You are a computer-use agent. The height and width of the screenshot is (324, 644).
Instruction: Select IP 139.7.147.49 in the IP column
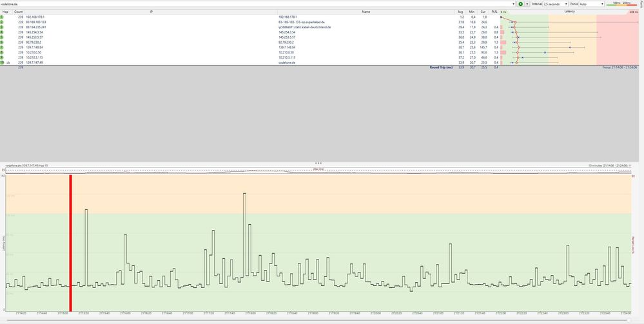[x=34, y=62]
